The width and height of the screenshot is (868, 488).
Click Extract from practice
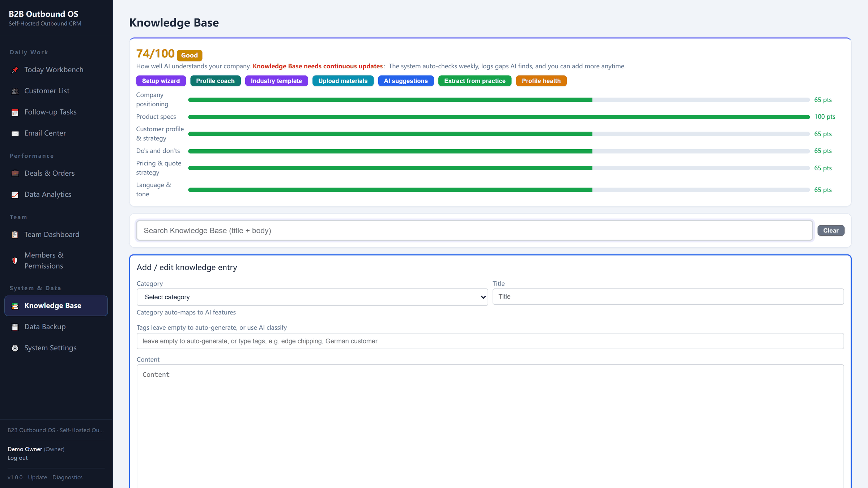tap(475, 81)
